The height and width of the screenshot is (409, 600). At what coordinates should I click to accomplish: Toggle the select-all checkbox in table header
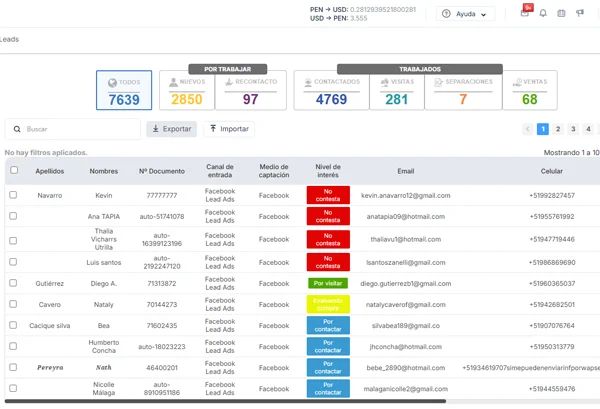click(14, 170)
